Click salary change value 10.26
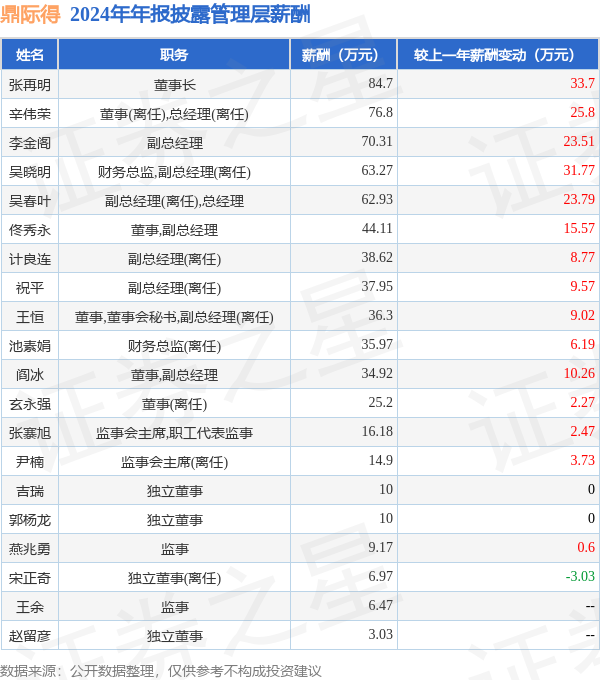600x680 pixels. coord(579,374)
